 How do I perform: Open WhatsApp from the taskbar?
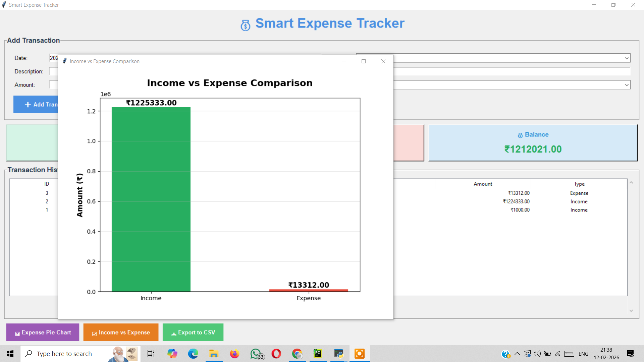tap(256, 354)
